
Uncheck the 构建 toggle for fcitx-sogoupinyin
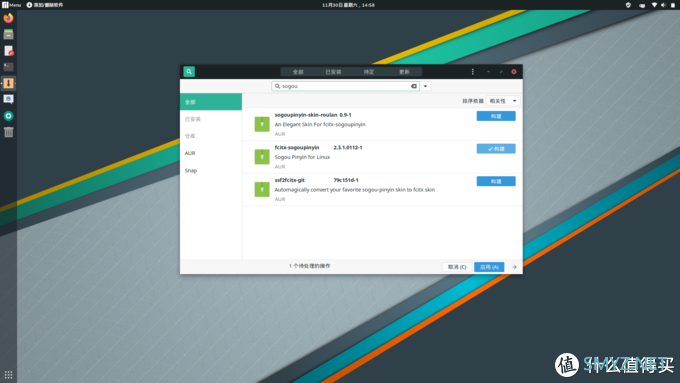[496, 148]
